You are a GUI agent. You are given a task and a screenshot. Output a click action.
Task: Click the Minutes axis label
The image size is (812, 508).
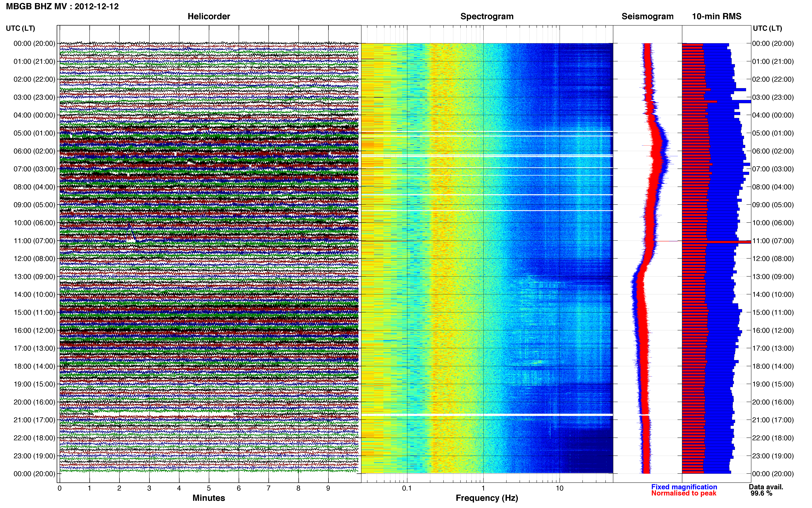[209, 498]
